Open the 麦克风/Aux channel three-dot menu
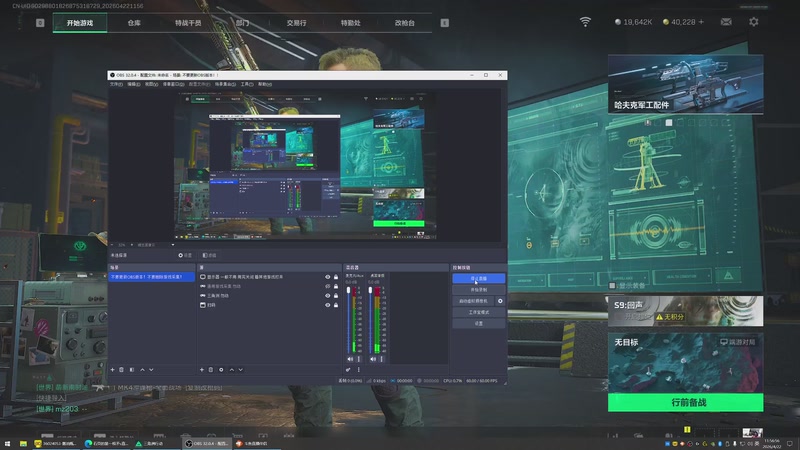800x450 pixels. pos(359,359)
